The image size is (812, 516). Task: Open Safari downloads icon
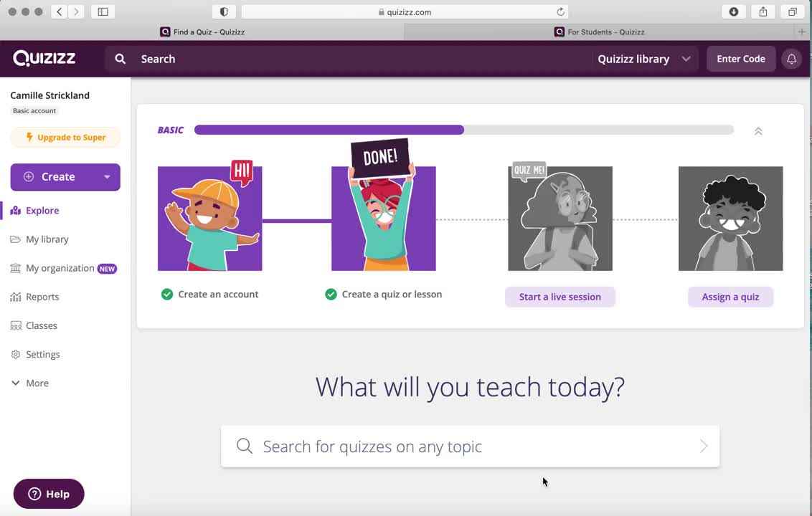point(734,11)
